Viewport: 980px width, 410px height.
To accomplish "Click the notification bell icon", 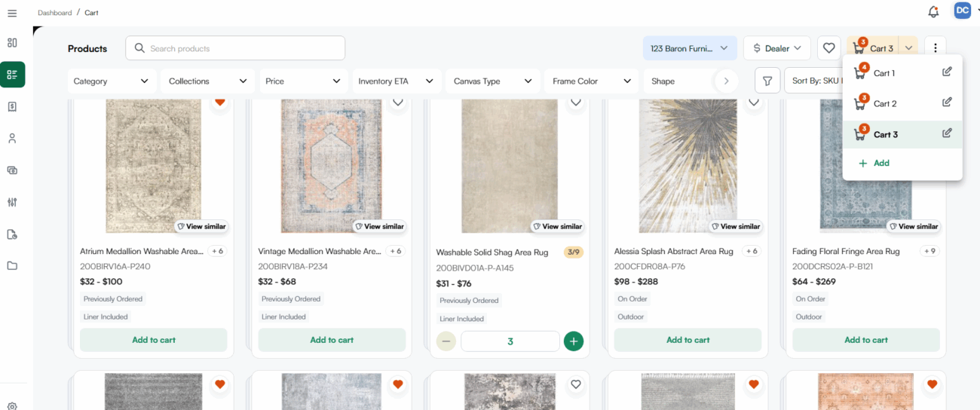I will [x=933, y=11].
